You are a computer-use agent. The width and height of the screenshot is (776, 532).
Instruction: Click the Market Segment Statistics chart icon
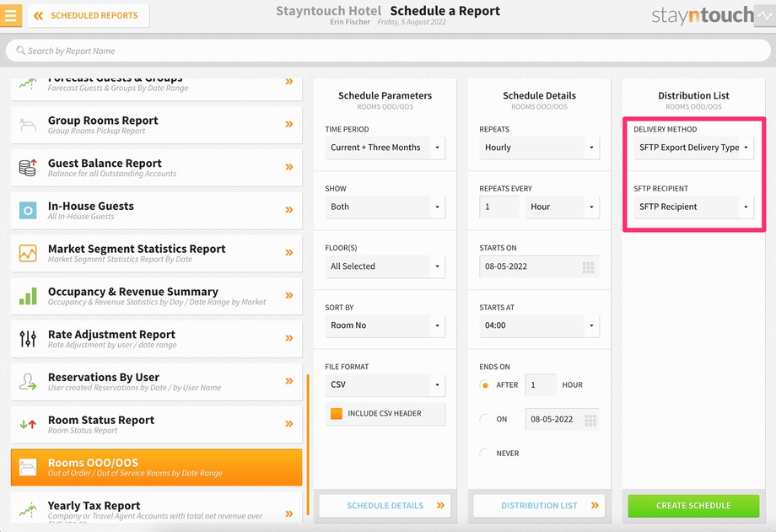point(28,253)
